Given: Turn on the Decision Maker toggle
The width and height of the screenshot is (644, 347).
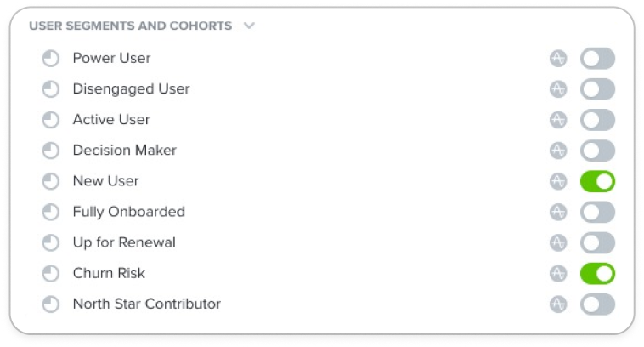Looking at the screenshot, I should point(597,151).
